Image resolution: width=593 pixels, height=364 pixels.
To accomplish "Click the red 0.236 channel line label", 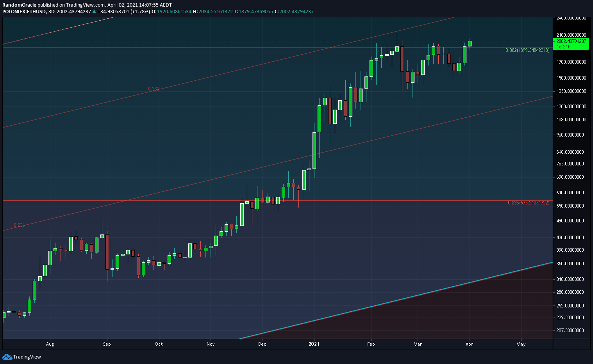I will (19, 225).
